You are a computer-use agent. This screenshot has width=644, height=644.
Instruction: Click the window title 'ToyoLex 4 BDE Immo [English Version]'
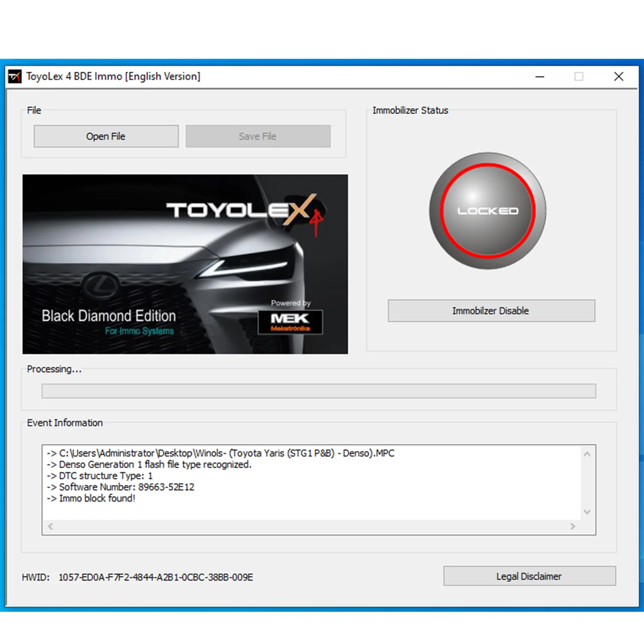pyautogui.click(x=113, y=76)
